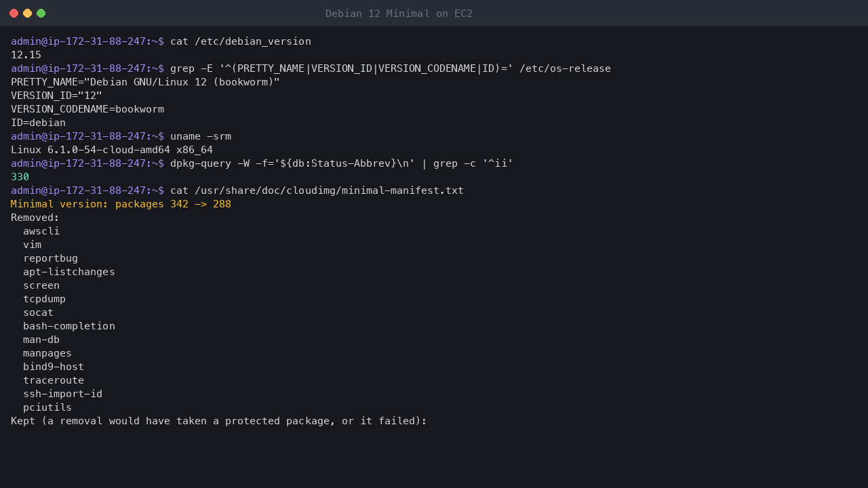This screenshot has width=868, height=488.
Task: Select 'vim' in the removed list
Action: 32,245
